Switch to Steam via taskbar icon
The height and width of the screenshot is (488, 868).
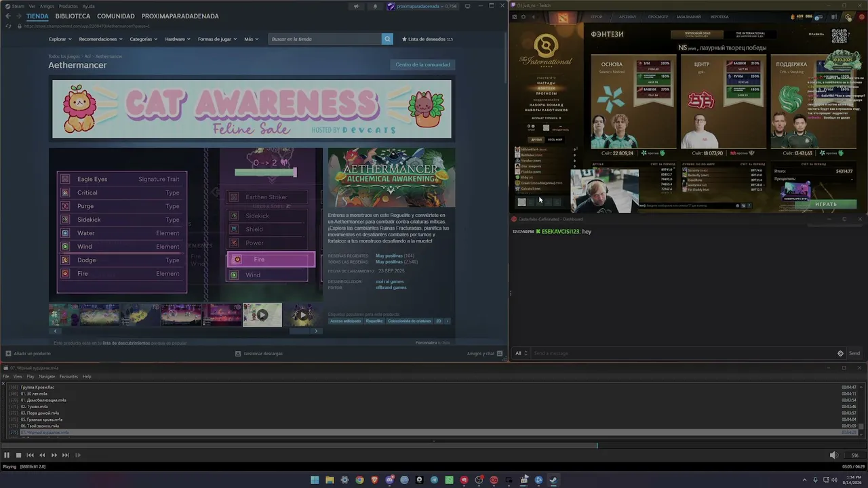(x=553, y=480)
